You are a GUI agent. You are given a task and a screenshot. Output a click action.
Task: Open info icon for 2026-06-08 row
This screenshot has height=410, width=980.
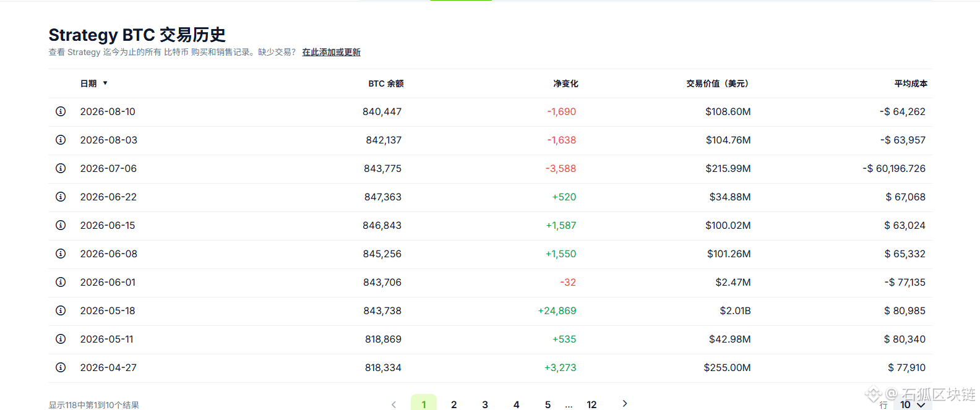point(61,254)
